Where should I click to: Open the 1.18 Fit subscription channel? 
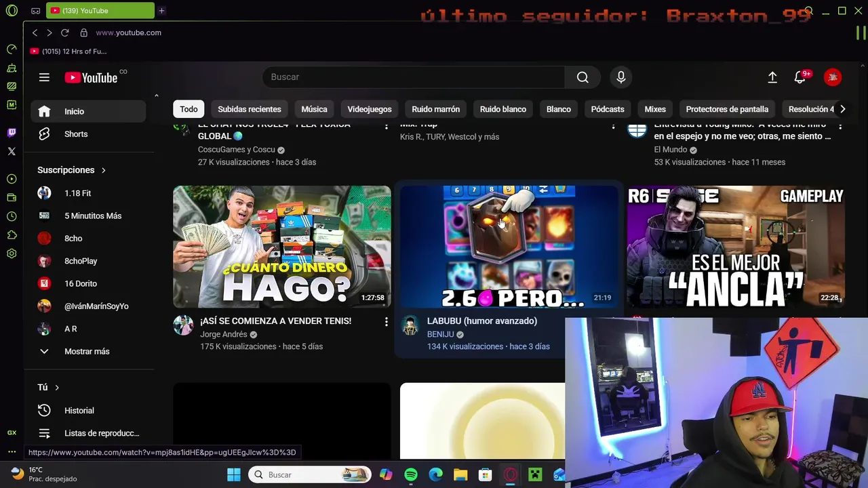click(88, 193)
